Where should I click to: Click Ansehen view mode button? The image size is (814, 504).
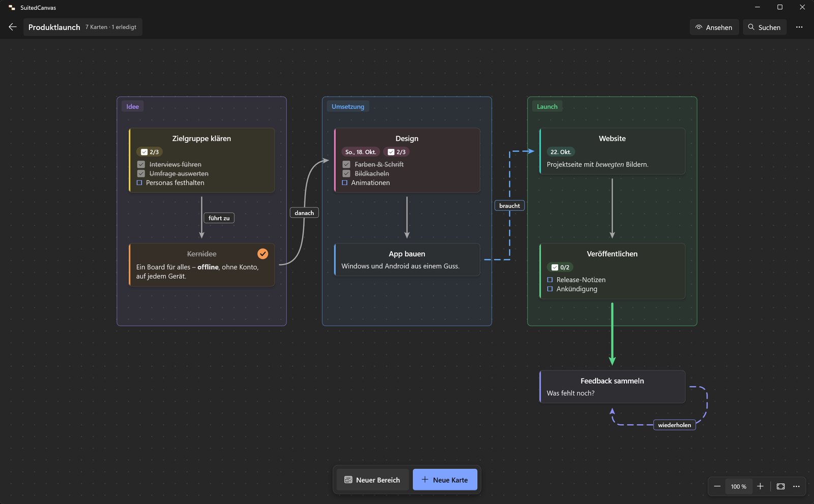714,27
